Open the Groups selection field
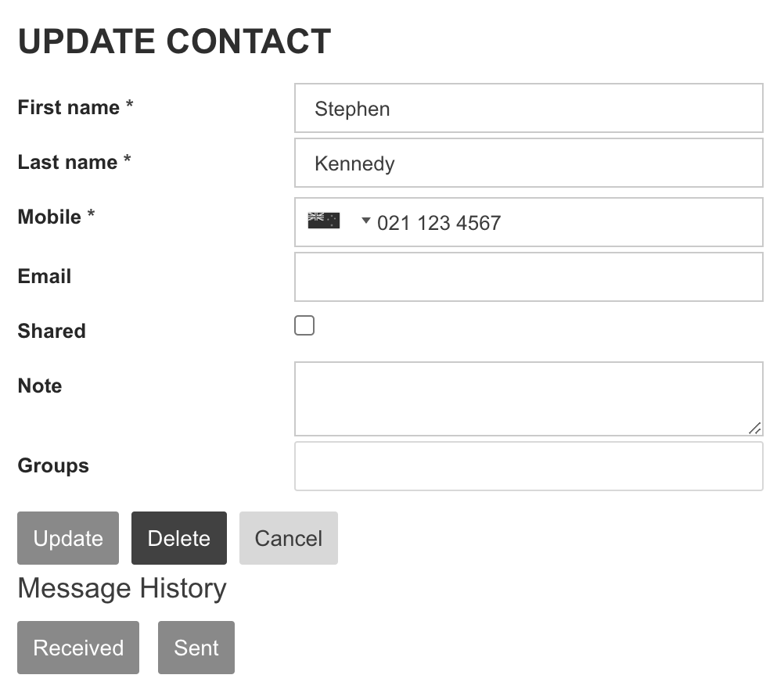 (x=528, y=467)
